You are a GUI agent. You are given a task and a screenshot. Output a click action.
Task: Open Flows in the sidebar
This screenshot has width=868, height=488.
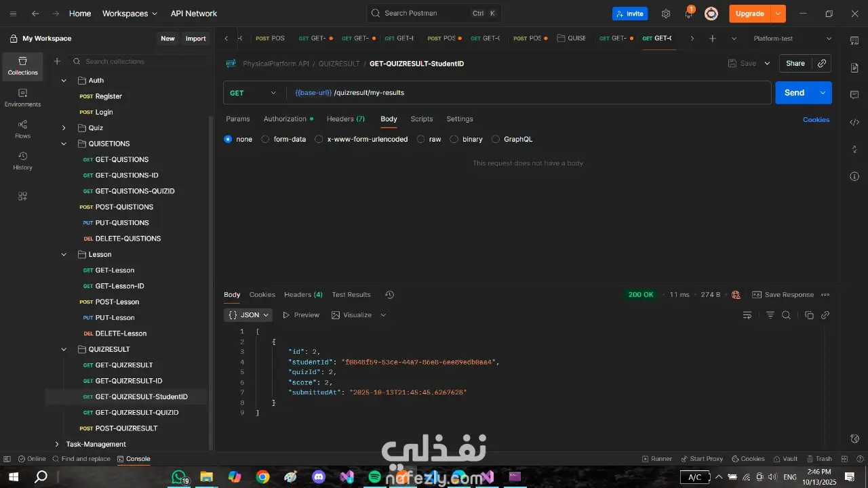(22, 129)
